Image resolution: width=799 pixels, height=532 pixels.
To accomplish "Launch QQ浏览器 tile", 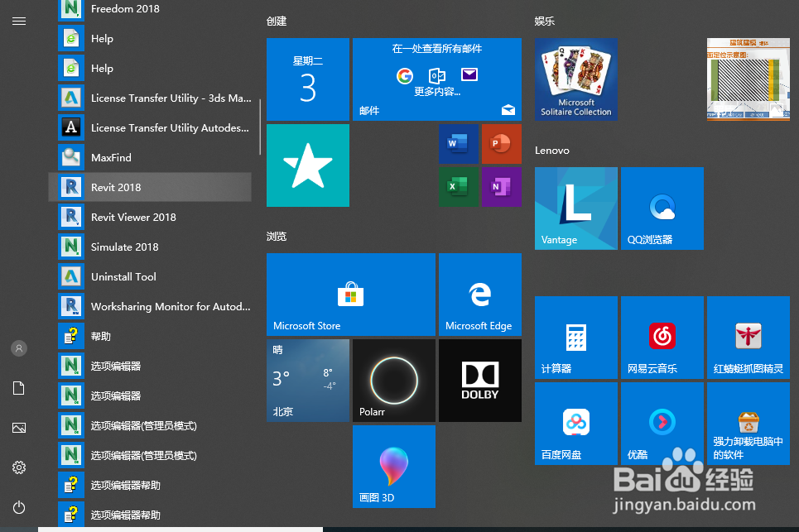I will click(x=662, y=208).
